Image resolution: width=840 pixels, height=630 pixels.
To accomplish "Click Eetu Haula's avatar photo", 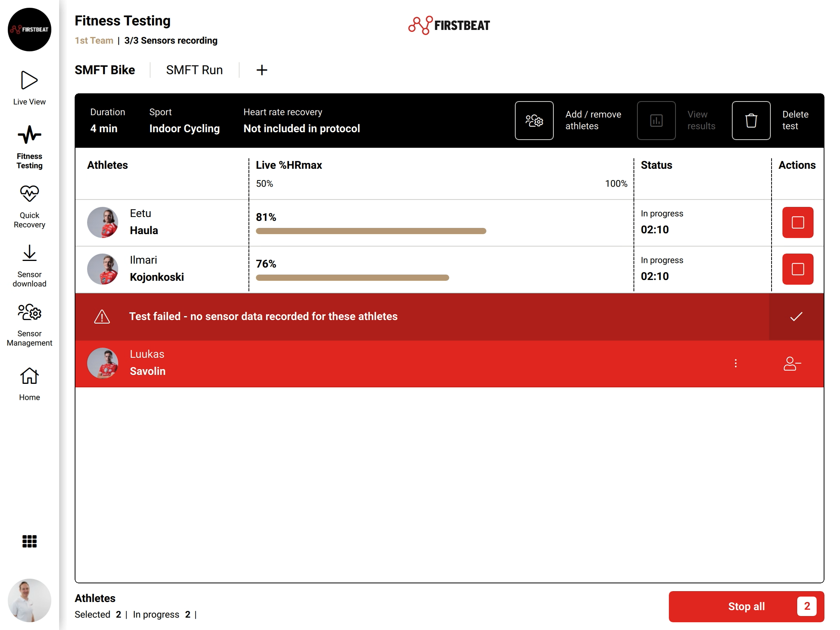I will tap(103, 222).
